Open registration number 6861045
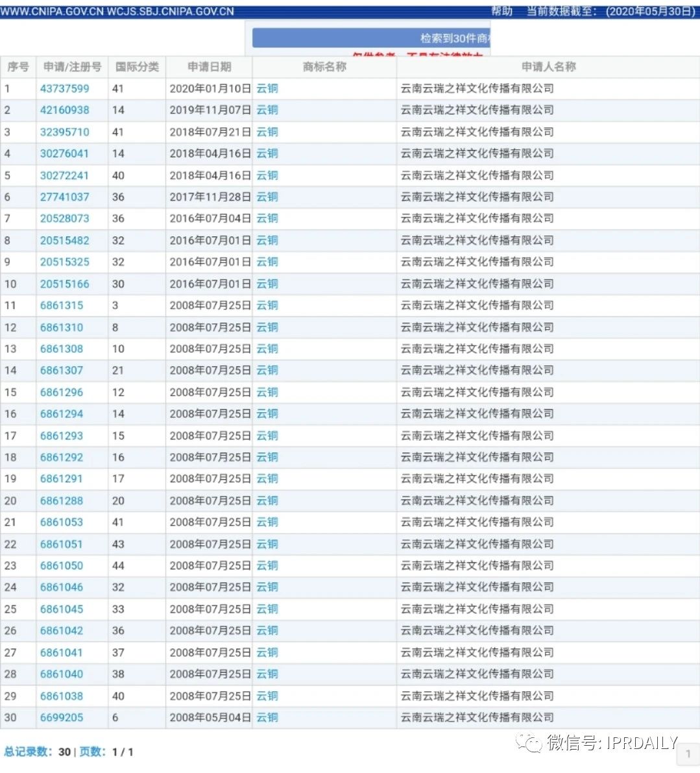Image resolution: width=700 pixels, height=773 pixels. (62, 609)
